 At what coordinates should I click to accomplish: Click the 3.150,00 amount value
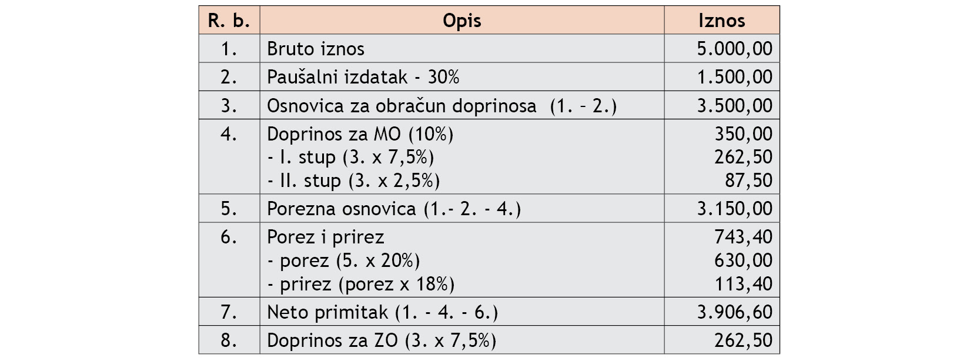(x=734, y=209)
